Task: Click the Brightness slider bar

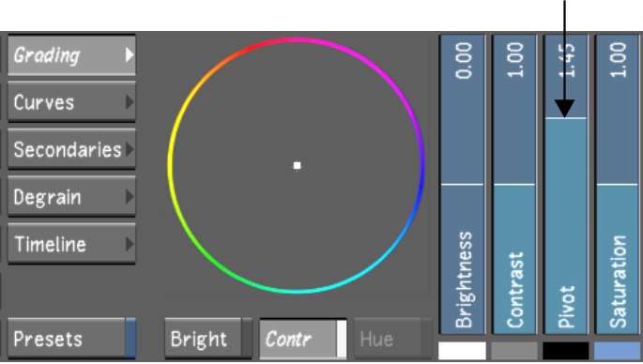Action: [x=462, y=185]
